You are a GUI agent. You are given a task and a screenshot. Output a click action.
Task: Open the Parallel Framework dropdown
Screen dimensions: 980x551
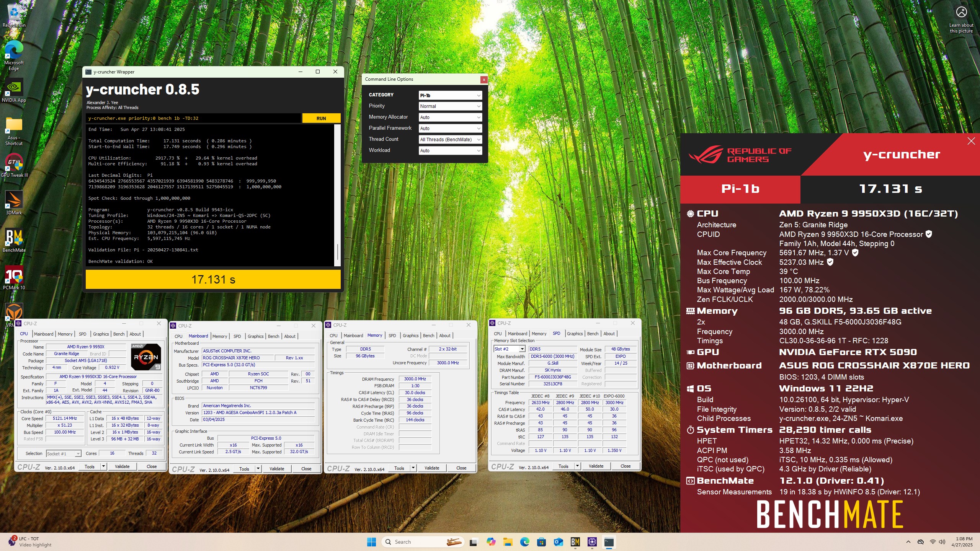coord(450,129)
